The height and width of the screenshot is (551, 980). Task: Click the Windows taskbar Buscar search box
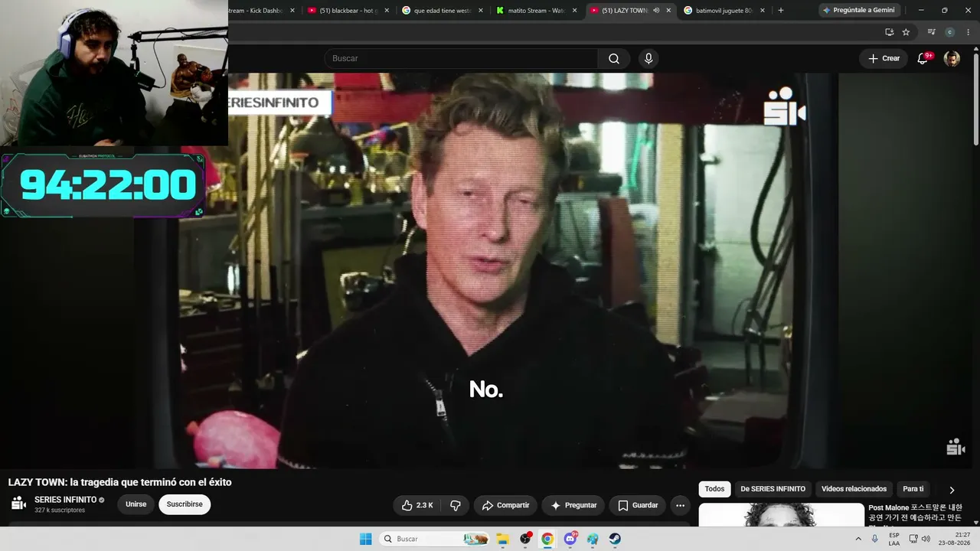pos(435,539)
